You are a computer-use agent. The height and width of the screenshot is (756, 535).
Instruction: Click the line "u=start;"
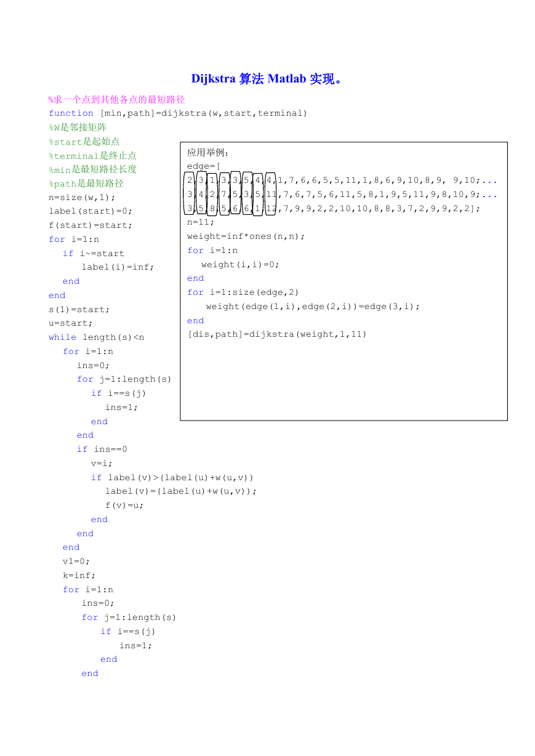pyautogui.click(x=71, y=323)
